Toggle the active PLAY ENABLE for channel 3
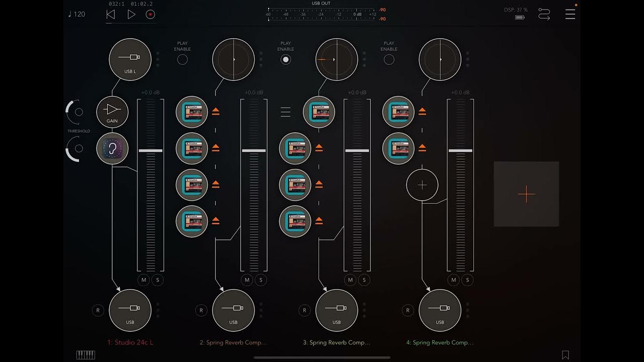The height and width of the screenshot is (362, 644). coord(286,60)
